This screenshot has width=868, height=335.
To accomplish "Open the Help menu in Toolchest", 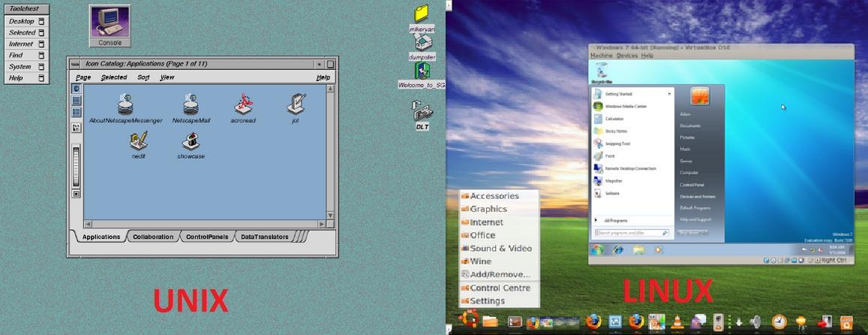I will pyautogui.click(x=26, y=78).
